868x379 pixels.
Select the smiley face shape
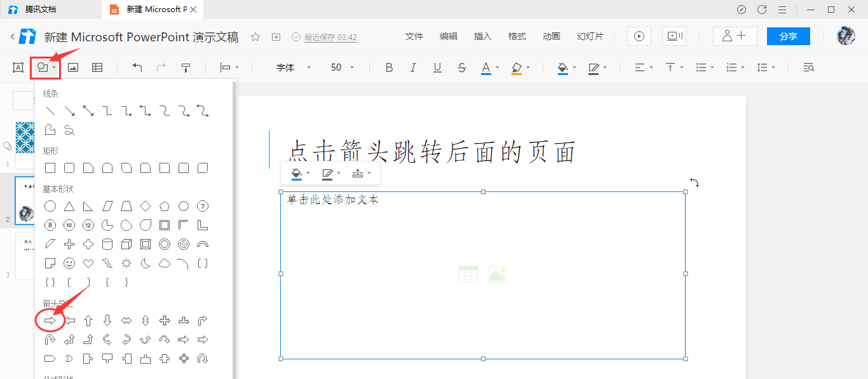tap(69, 263)
